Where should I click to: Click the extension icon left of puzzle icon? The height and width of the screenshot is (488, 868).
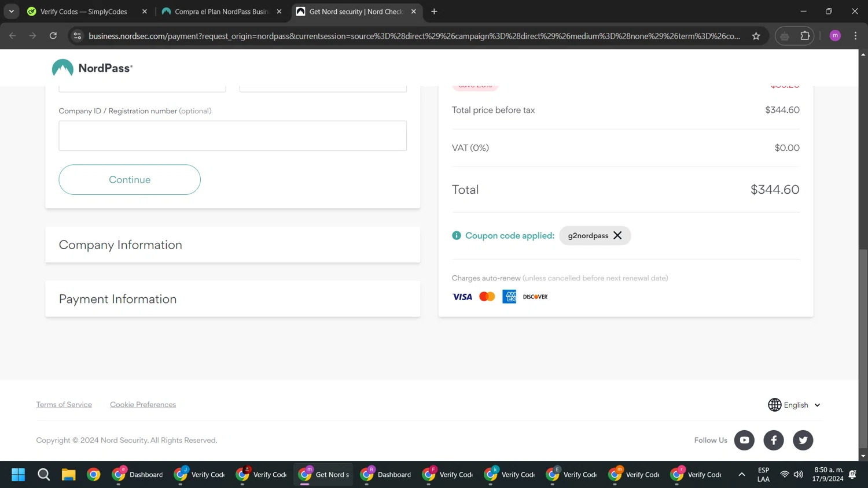[x=785, y=36]
